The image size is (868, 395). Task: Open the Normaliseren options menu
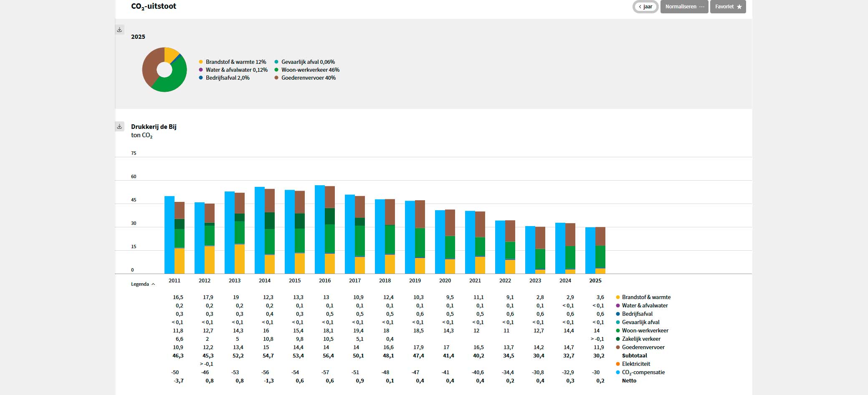tap(684, 7)
